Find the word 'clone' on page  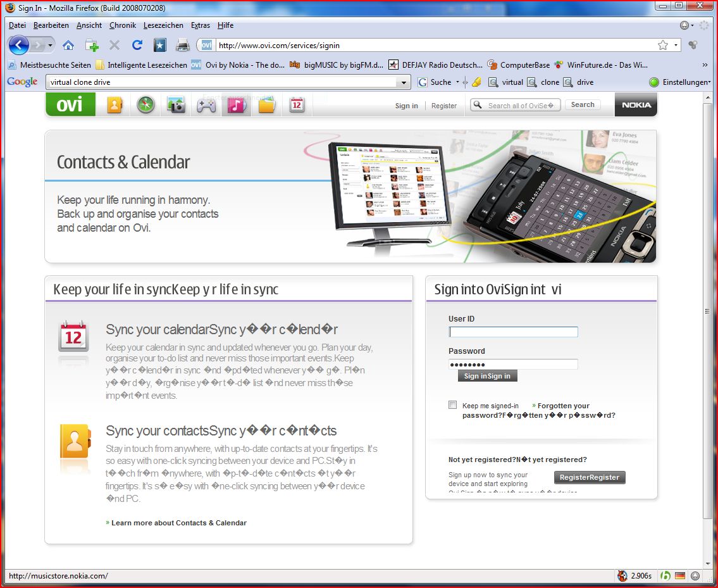[543, 82]
